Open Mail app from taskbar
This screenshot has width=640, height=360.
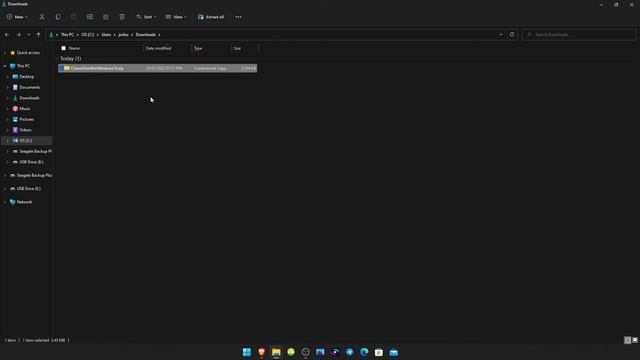coord(393,352)
